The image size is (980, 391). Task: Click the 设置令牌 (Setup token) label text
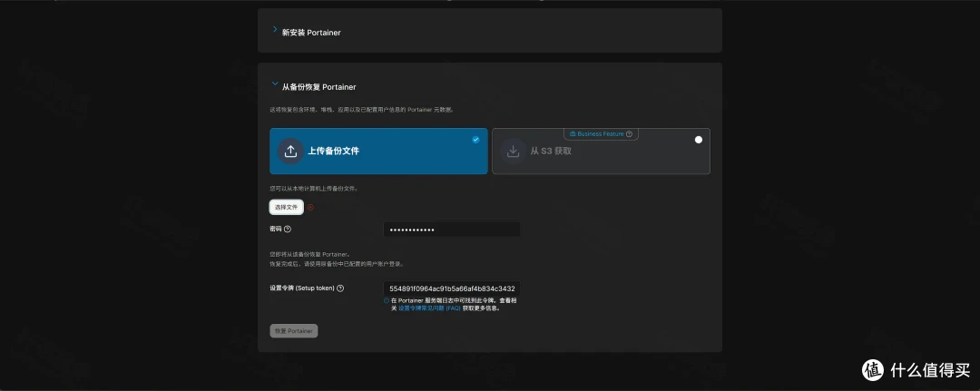coord(302,288)
